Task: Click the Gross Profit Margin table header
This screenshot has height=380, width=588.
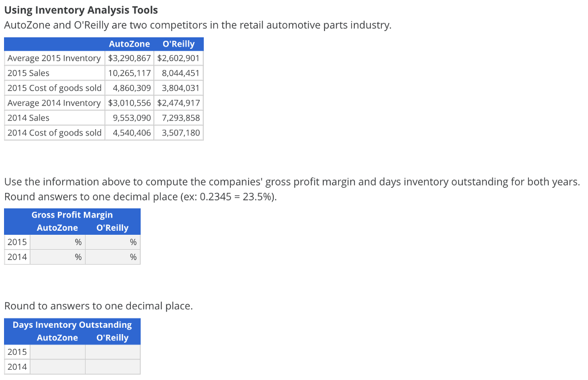Action: (x=72, y=215)
